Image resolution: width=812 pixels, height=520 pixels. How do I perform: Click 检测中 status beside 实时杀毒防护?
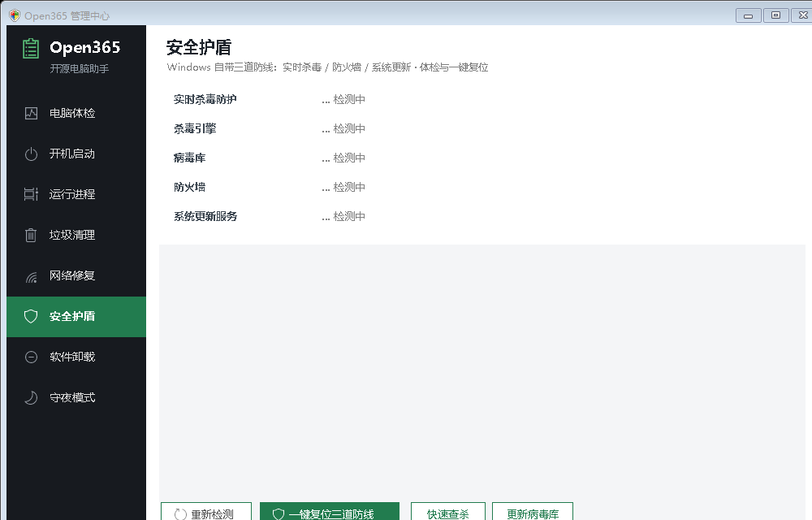pos(343,99)
